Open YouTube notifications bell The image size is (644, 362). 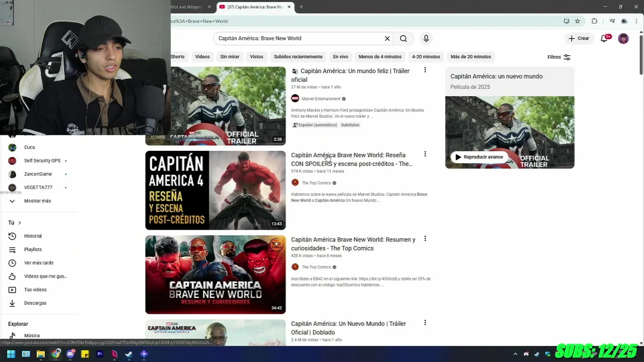coord(605,38)
